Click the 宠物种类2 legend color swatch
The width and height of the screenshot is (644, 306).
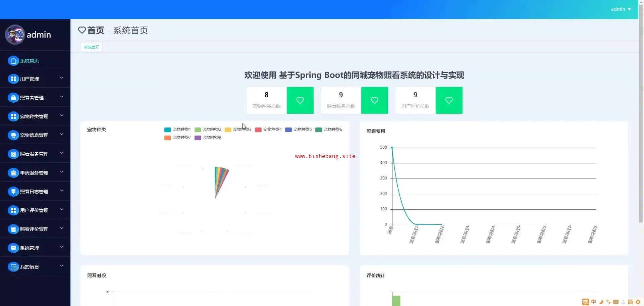(x=198, y=130)
